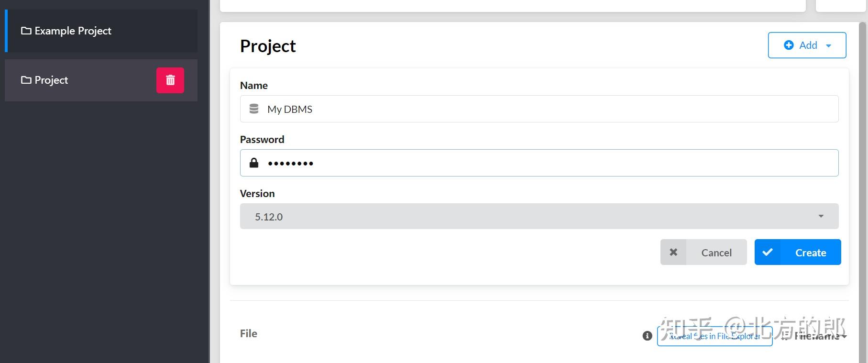The image size is (868, 363).
Task: Click the folder icon beside Example Project
Action: (x=26, y=30)
